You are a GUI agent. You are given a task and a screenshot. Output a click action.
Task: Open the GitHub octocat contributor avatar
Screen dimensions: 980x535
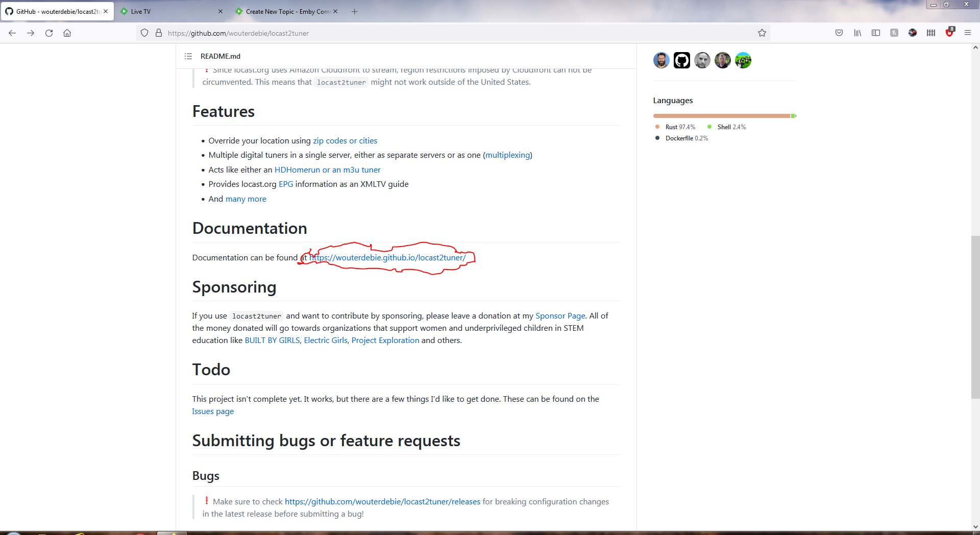tap(681, 60)
